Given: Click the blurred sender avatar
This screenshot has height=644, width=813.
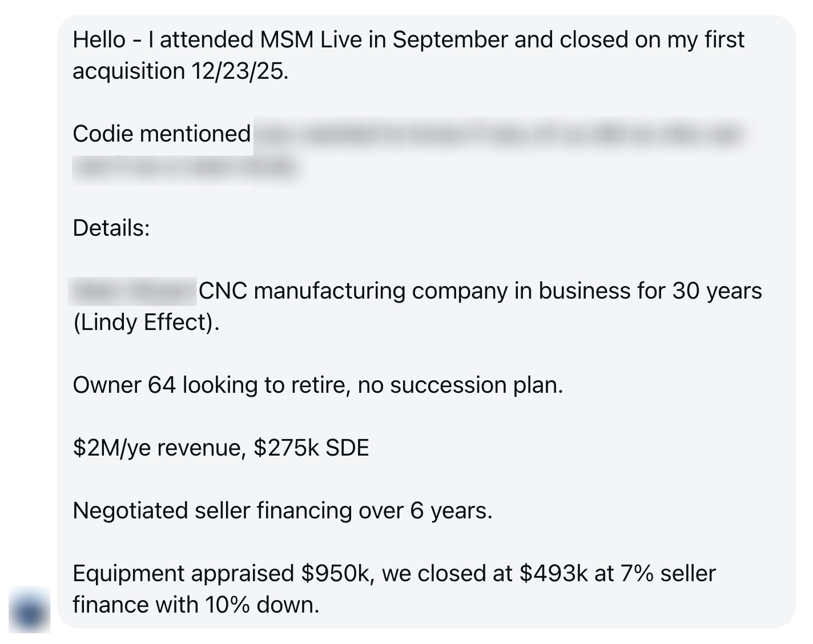Looking at the screenshot, I should coord(30,610).
